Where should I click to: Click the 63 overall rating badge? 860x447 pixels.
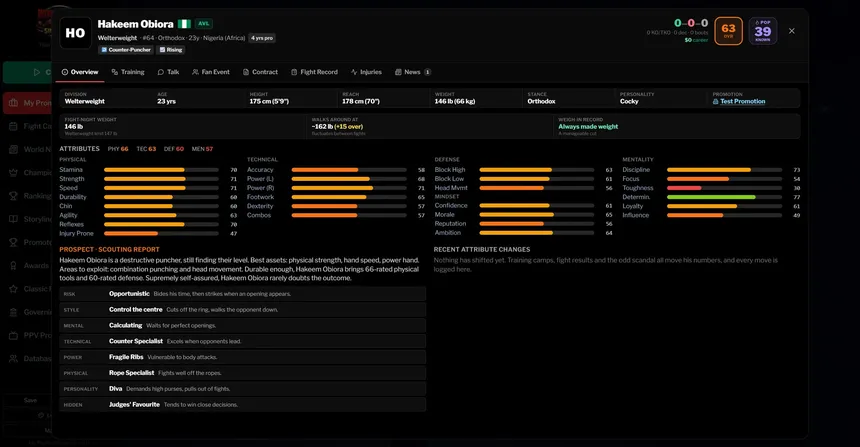tap(728, 31)
